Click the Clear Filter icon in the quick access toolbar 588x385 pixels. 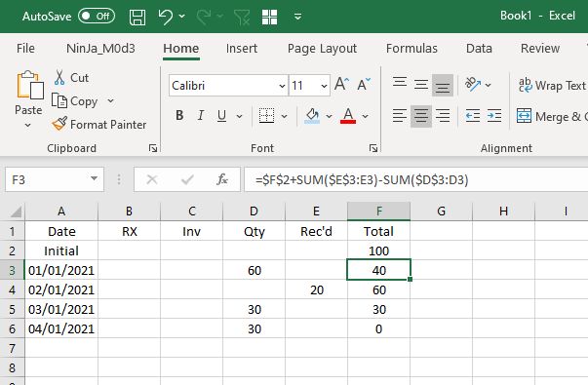242,17
